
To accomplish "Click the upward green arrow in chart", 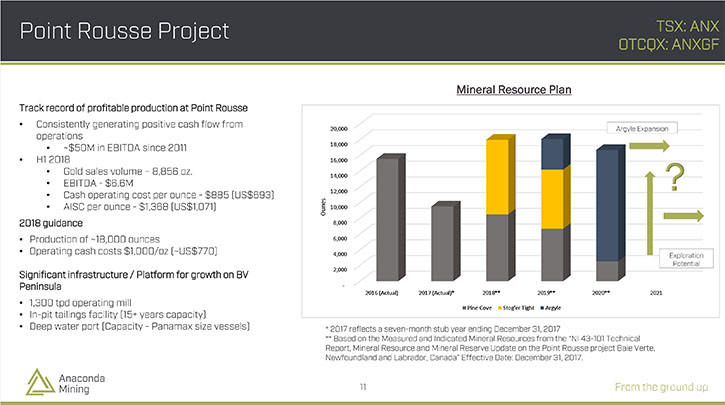I will click(x=650, y=213).
